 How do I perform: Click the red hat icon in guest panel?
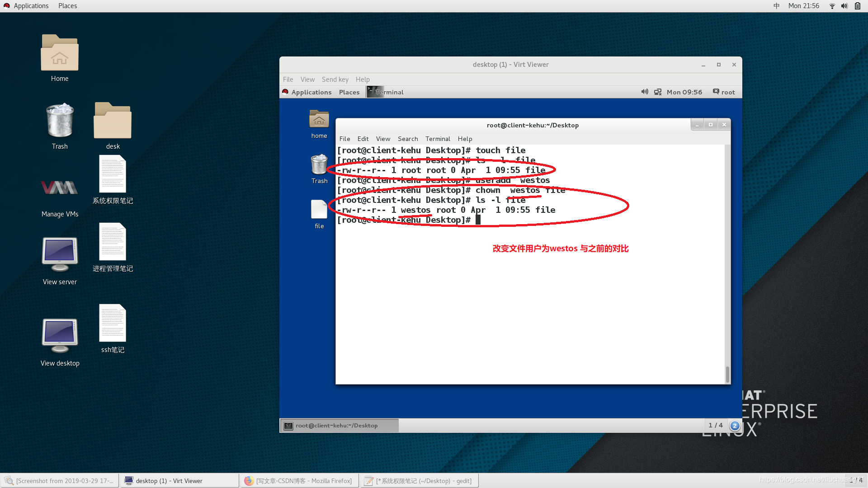point(285,92)
